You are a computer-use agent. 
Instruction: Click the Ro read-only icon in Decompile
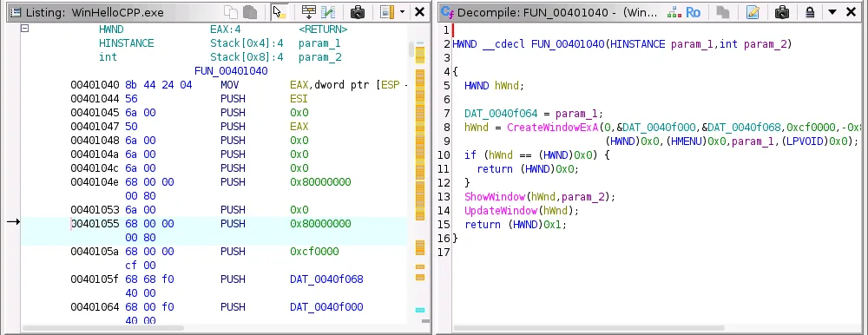pyautogui.click(x=693, y=12)
